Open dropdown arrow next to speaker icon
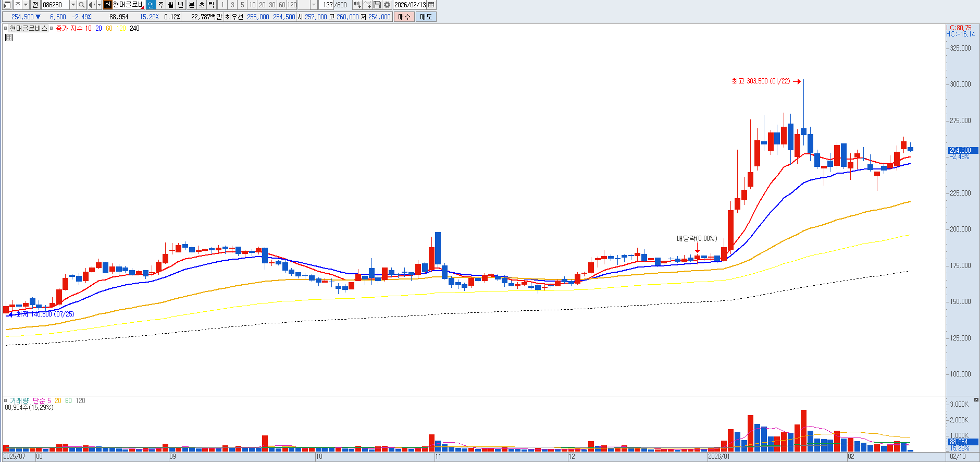Screen dimensions: 980x462 coord(99,5)
